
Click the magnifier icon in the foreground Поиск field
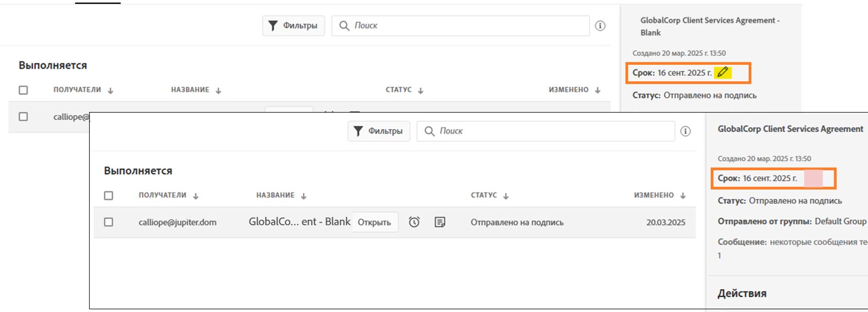tap(430, 131)
